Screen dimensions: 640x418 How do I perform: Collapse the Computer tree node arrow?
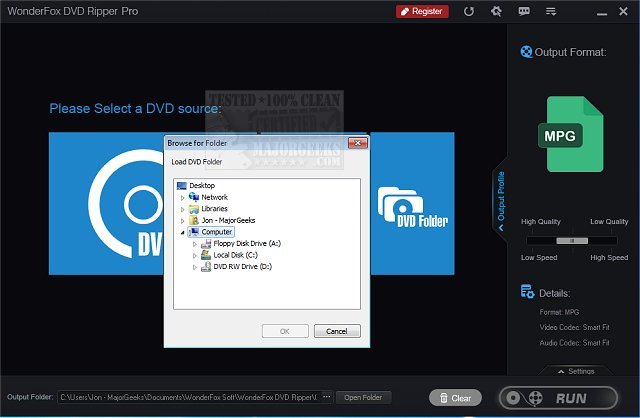(182, 232)
